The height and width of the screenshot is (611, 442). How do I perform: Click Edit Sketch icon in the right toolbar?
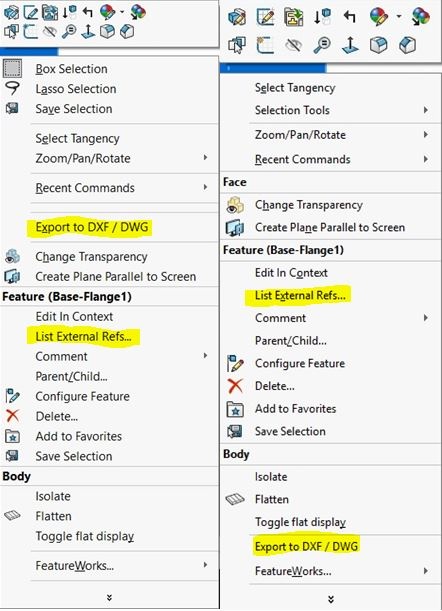[265, 17]
